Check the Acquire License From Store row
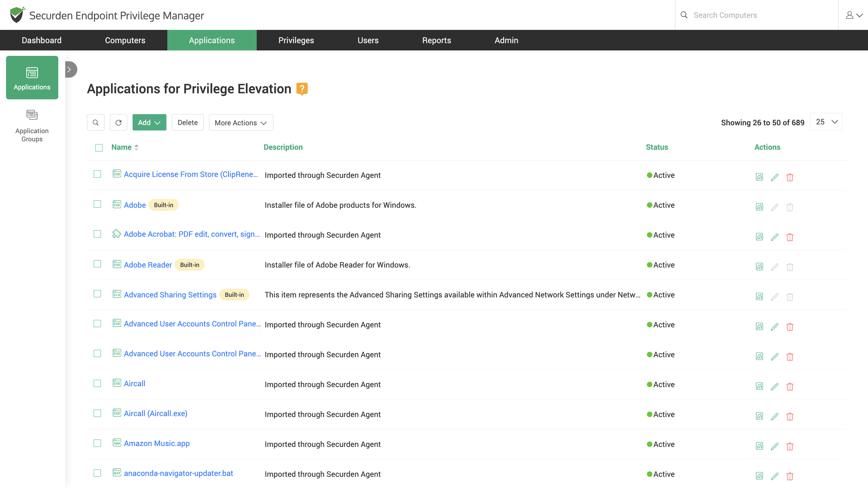The image size is (868, 488). coord(97,174)
